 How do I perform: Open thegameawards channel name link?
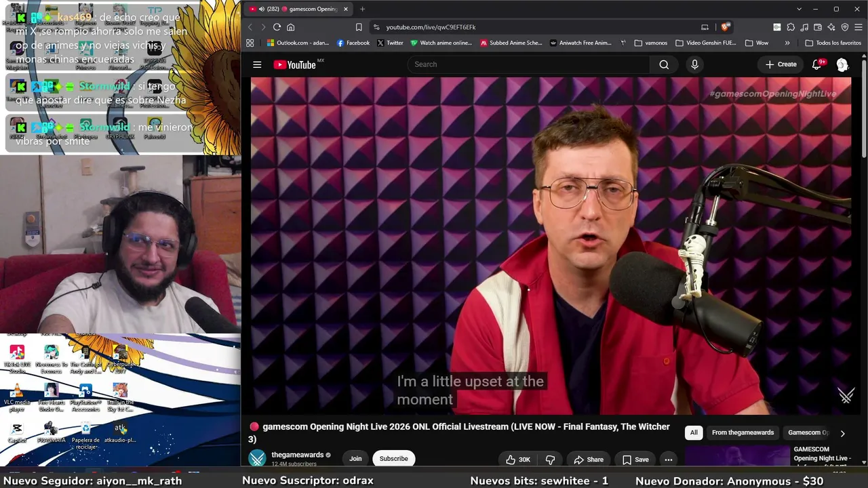point(298,455)
